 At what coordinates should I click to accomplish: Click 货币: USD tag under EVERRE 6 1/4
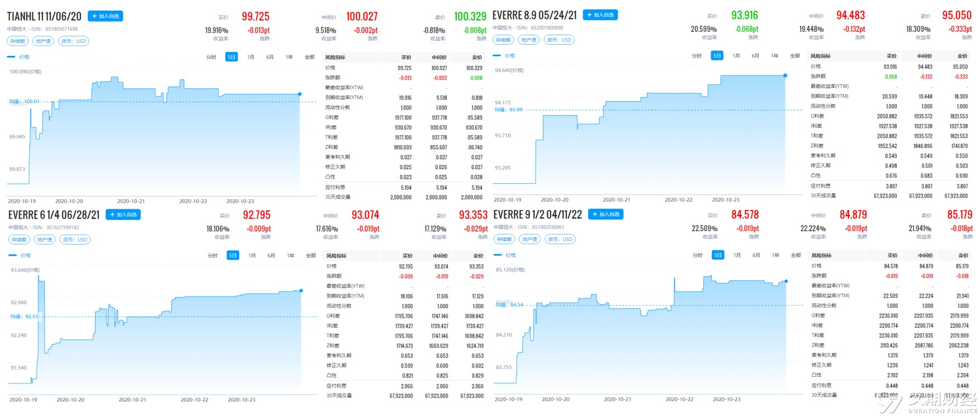[x=74, y=240]
